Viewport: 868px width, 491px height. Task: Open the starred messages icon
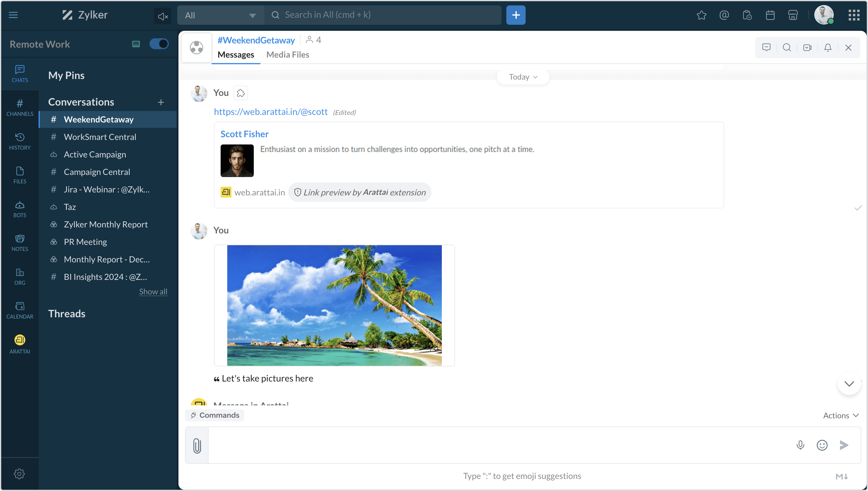702,15
